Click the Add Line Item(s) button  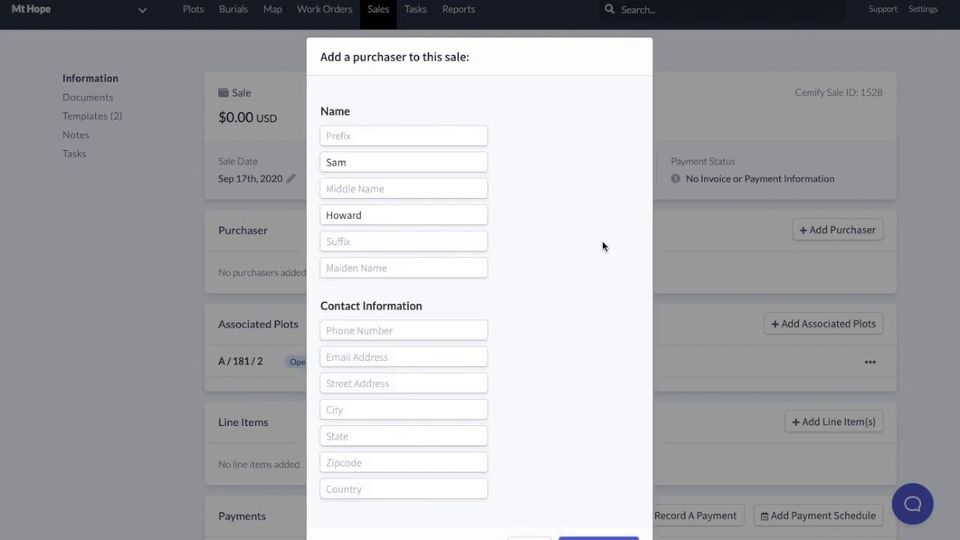coord(833,422)
